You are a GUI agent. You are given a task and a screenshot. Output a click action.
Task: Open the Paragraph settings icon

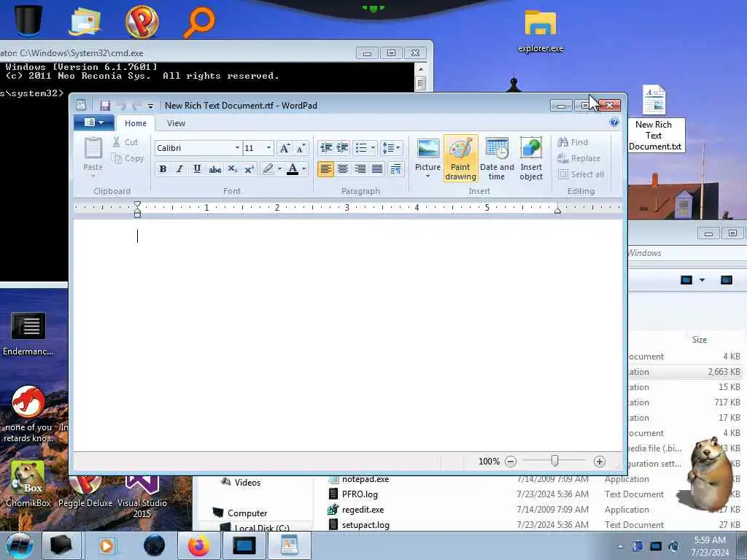tap(396, 169)
